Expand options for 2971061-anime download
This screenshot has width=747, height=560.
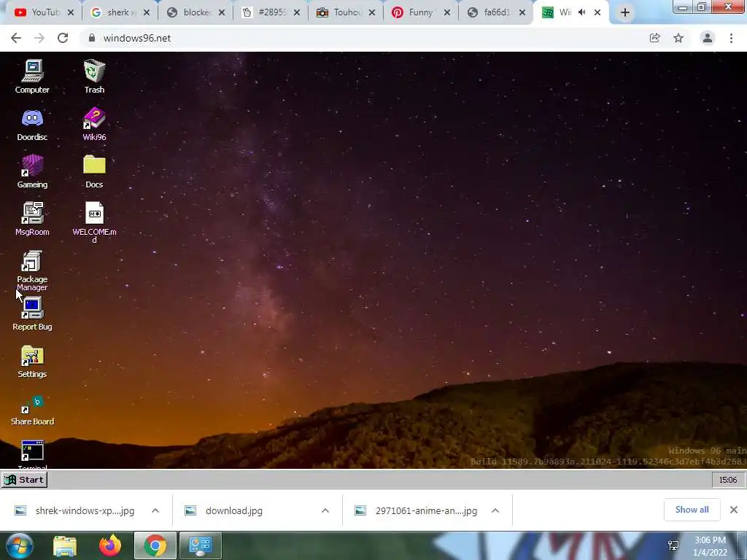(x=495, y=510)
